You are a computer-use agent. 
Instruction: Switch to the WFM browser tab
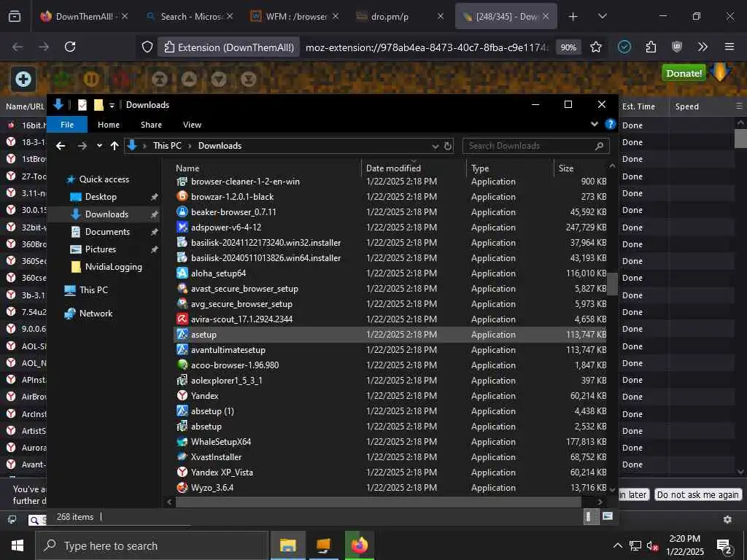coord(295,17)
